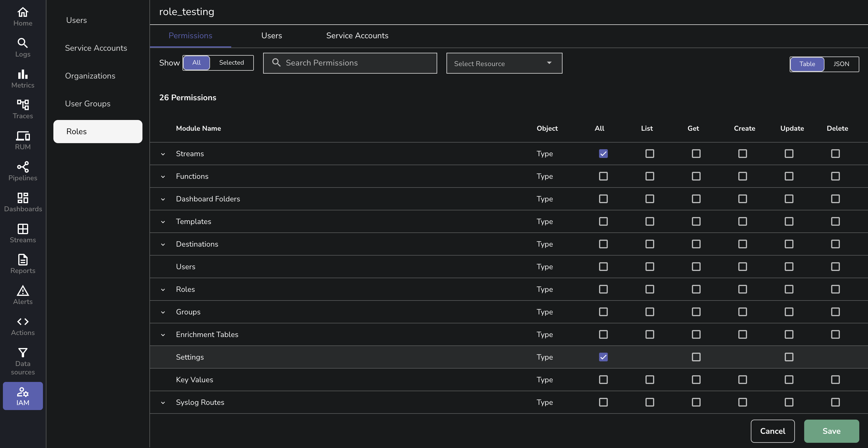Uncheck the Streams All checkbox
This screenshot has width=868, height=448.
click(x=603, y=154)
